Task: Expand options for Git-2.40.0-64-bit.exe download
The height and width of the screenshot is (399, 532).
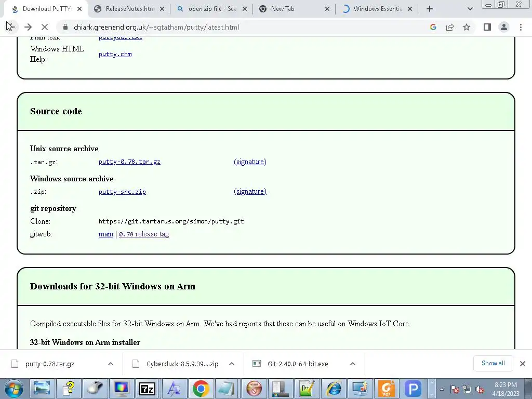Action: point(353,364)
